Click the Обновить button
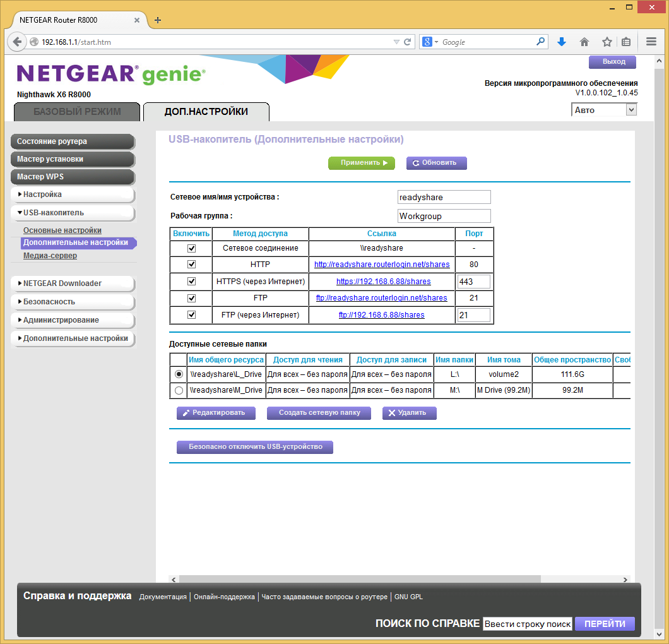The image size is (669, 644). point(437,163)
